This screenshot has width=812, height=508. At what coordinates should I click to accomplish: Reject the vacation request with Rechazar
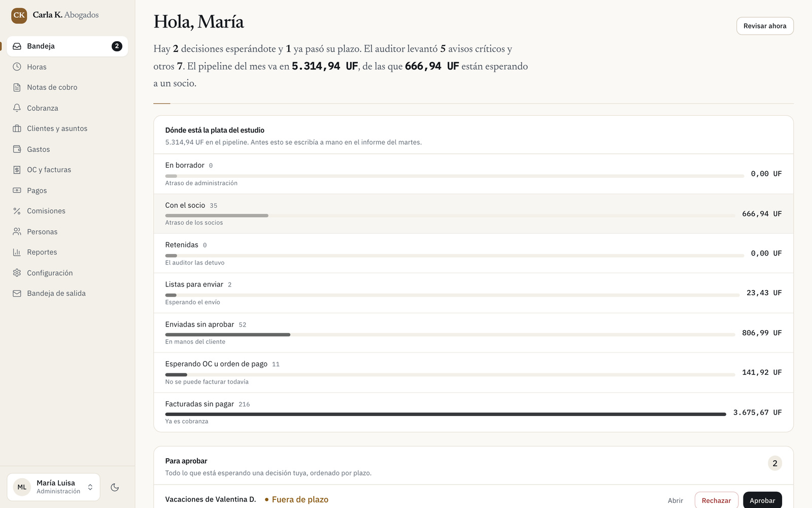point(716,500)
